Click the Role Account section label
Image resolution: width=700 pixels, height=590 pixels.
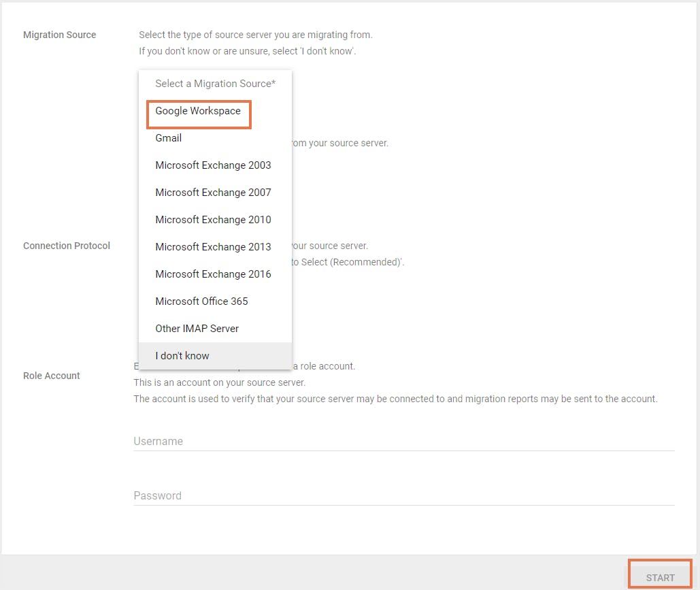click(x=52, y=376)
